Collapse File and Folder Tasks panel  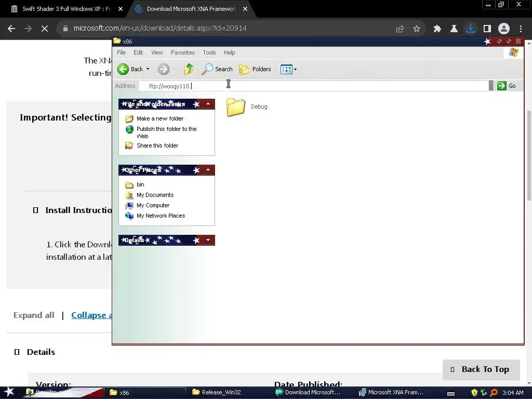pyautogui.click(x=208, y=104)
